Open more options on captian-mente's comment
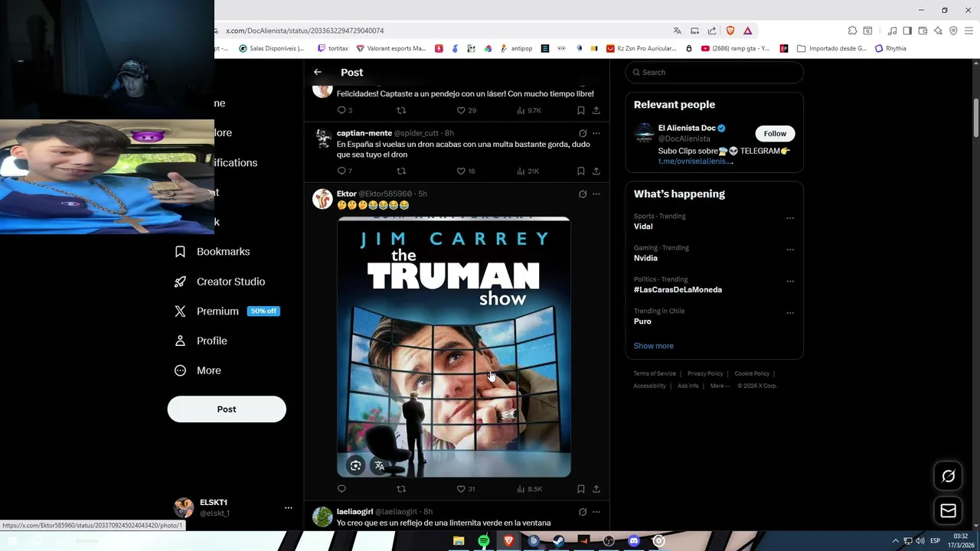980x551 pixels. tap(596, 133)
